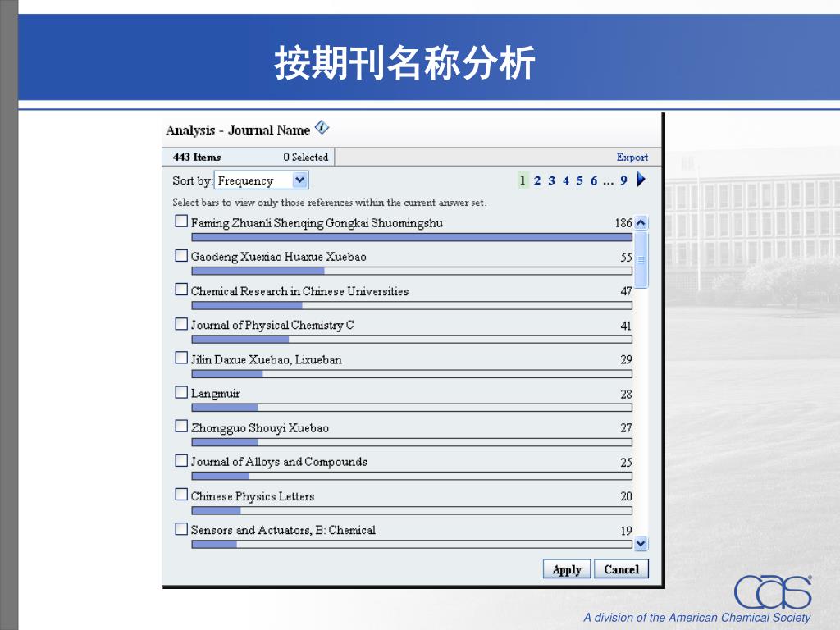Image resolution: width=840 pixels, height=630 pixels.
Task: Click the info icon beside Journal Name
Action: [322, 127]
